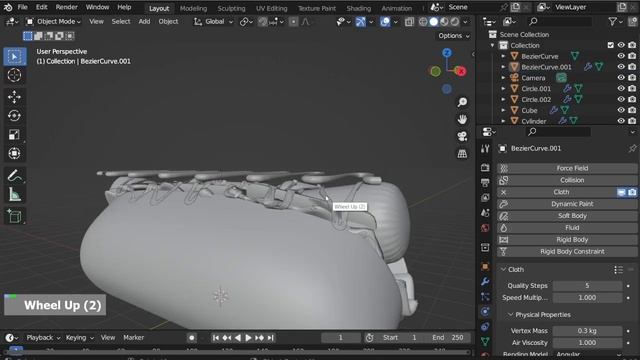Image resolution: width=640 pixels, height=360 pixels.
Task: Add a Force Field physics
Action: pyautogui.click(x=567, y=168)
